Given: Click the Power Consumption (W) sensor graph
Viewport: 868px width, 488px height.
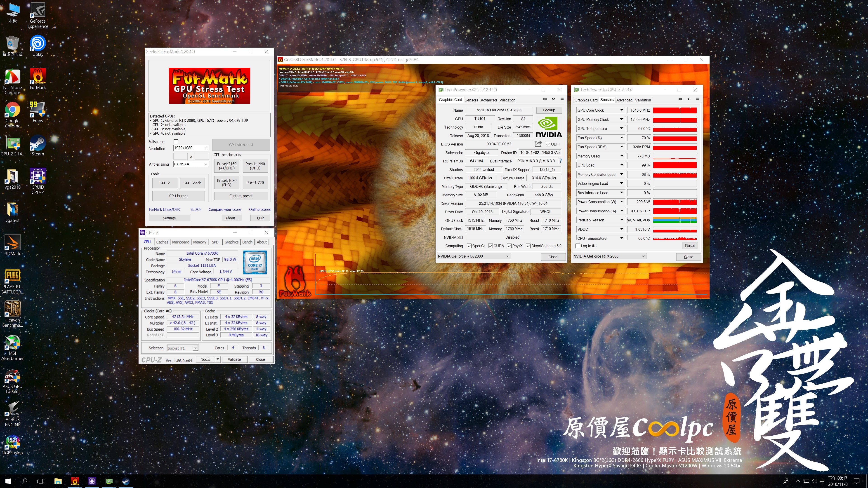Looking at the screenshot, I should click(x=675, y=202).
